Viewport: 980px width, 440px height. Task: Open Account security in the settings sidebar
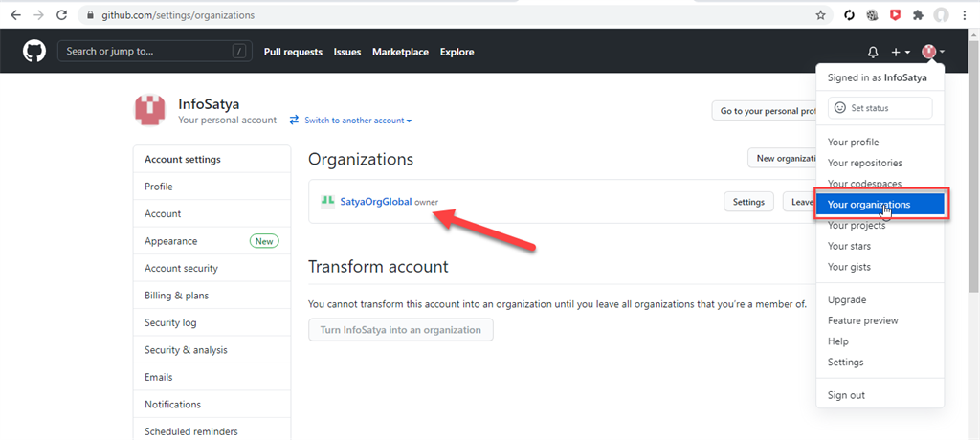pos(181,269)
